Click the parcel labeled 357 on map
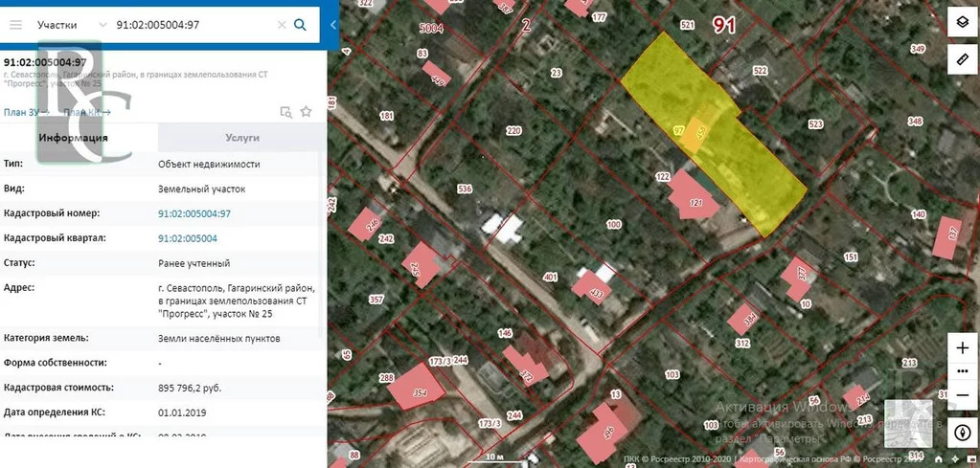This screenshot has height=468, width=980. point(376,300)
